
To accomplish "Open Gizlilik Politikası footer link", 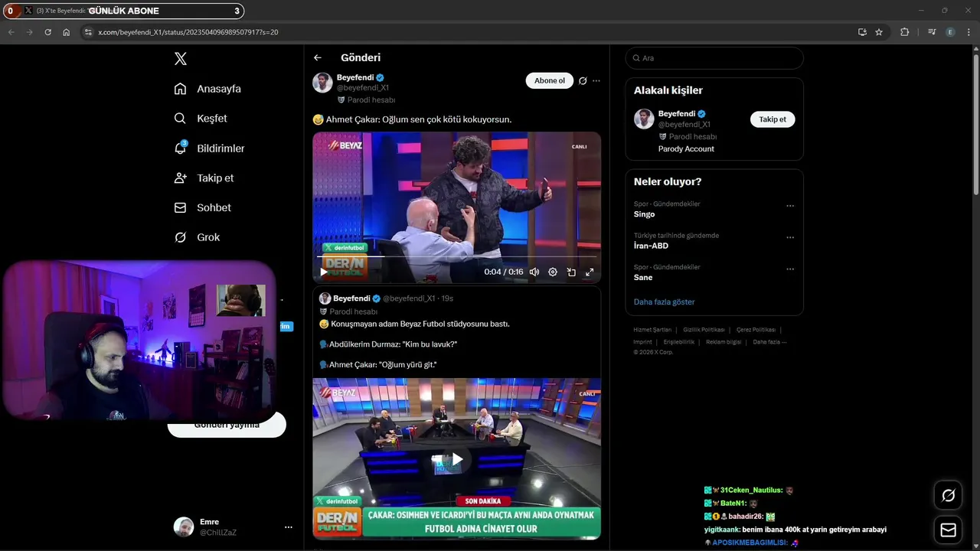I will point(704,330).
